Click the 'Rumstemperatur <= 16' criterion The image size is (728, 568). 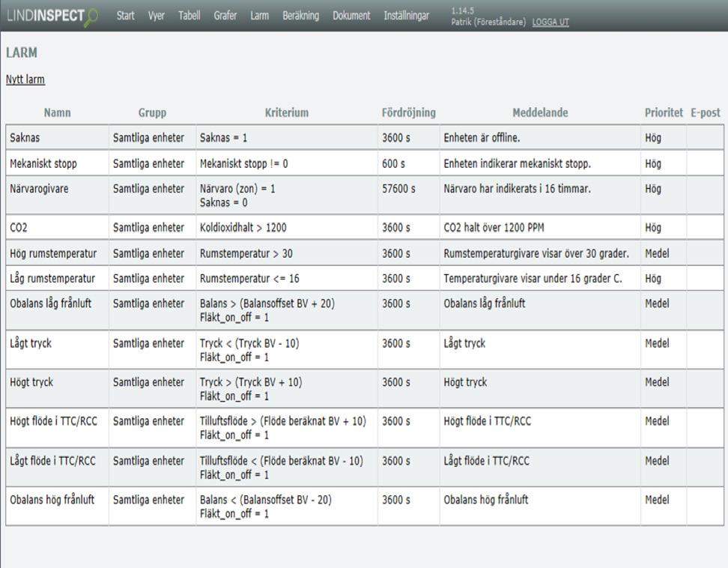click(249, 279)
